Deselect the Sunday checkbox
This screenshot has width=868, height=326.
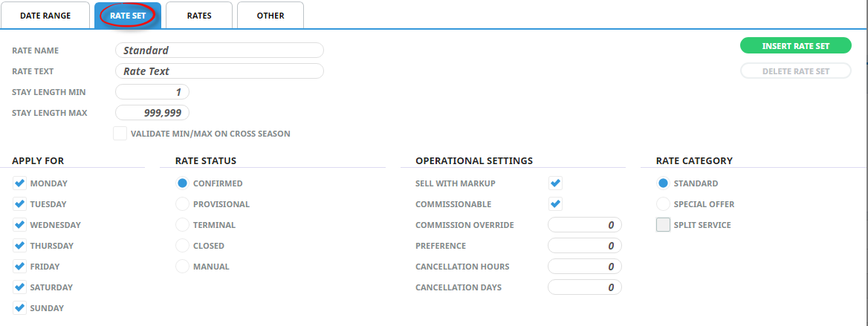[x=19, y=308]
